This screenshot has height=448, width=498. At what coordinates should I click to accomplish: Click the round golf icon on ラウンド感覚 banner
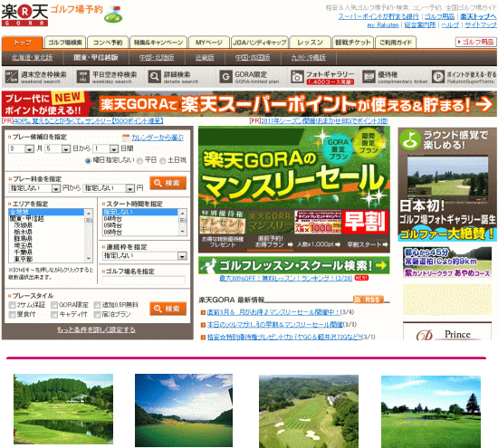(x=410, y=139)
